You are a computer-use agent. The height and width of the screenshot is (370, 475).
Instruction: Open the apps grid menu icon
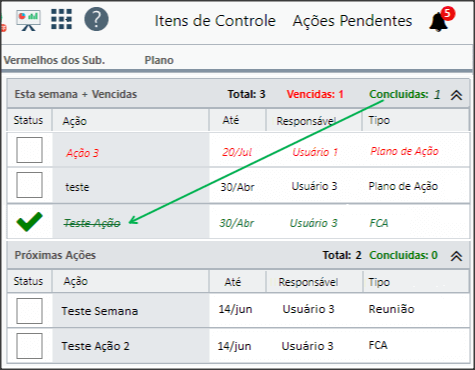click(x=61, y=19)
